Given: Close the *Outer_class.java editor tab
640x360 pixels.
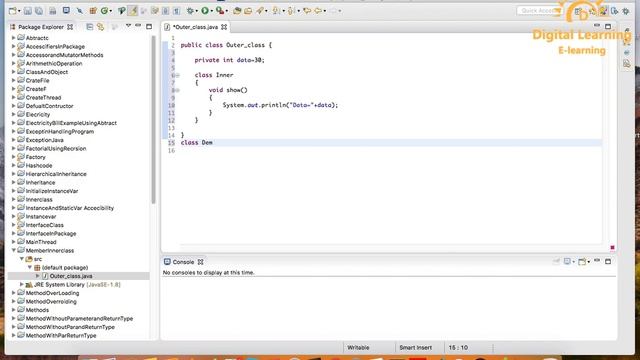Looking at the screenshot, I should 224,27.
